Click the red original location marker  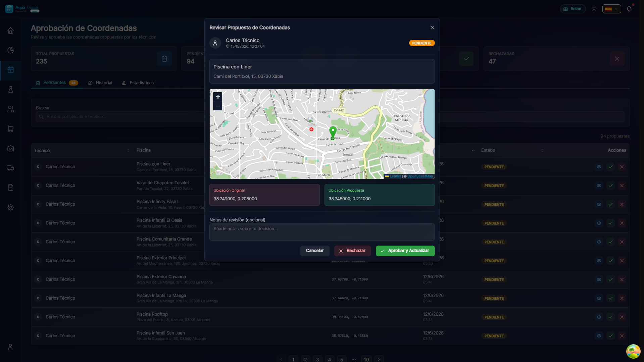click(311, 129)
